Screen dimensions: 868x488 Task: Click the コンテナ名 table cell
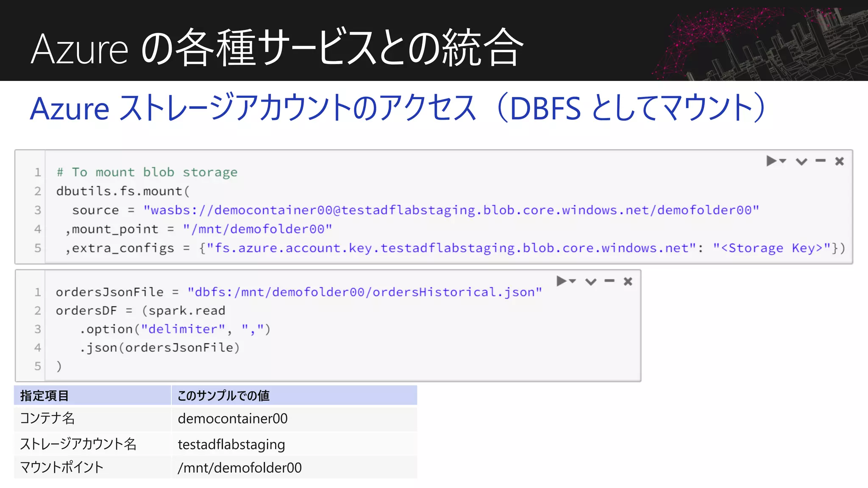[92, 419]
